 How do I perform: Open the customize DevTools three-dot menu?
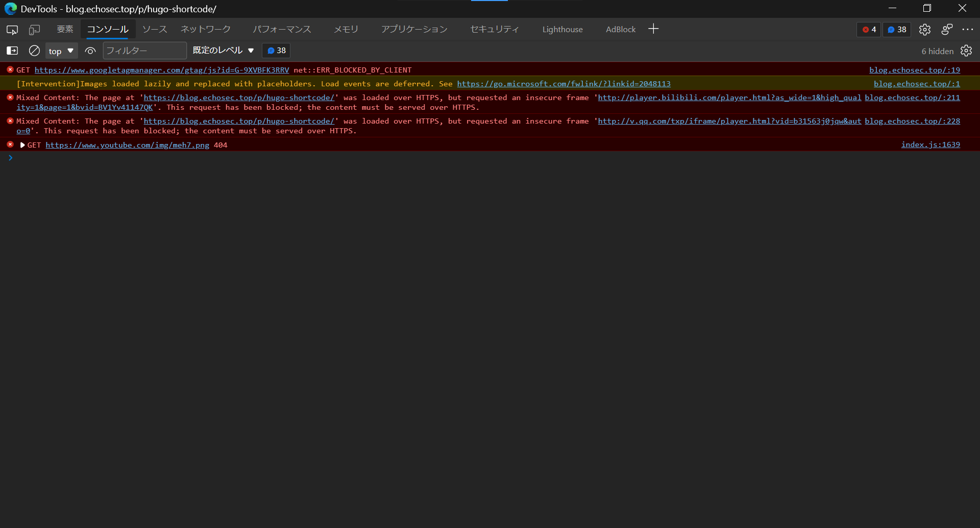[x=969, y=30]
